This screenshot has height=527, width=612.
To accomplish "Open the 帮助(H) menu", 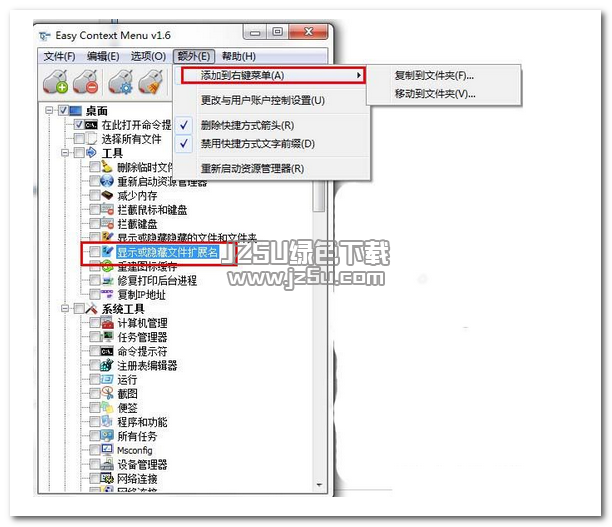I will pos(238,56).
